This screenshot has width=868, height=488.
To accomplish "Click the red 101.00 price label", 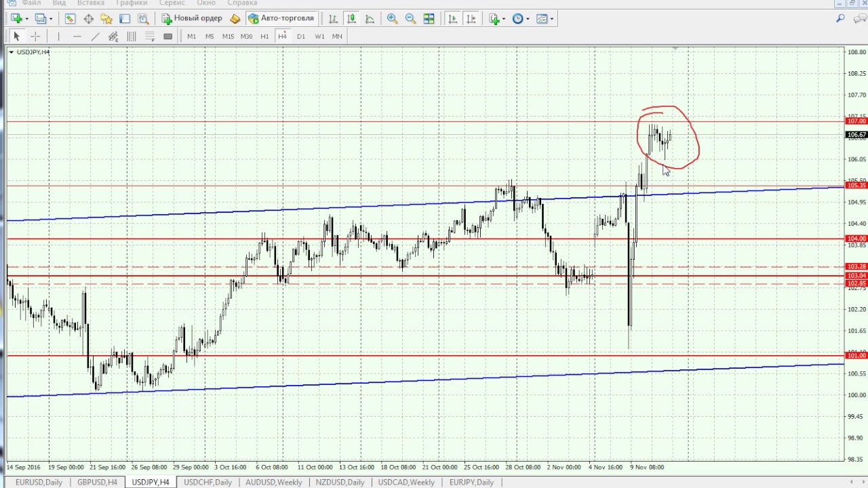I will tap(856, 356).
